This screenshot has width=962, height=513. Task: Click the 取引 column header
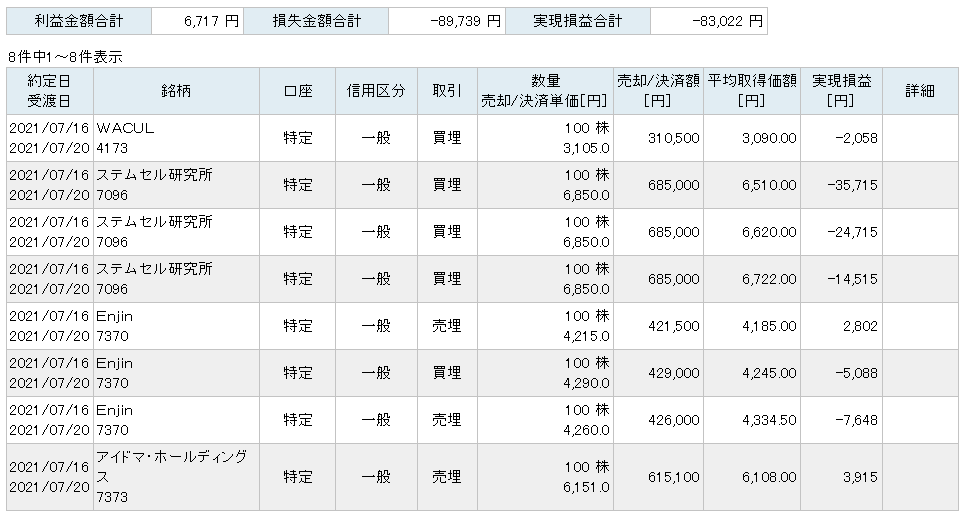pos(447,91)
